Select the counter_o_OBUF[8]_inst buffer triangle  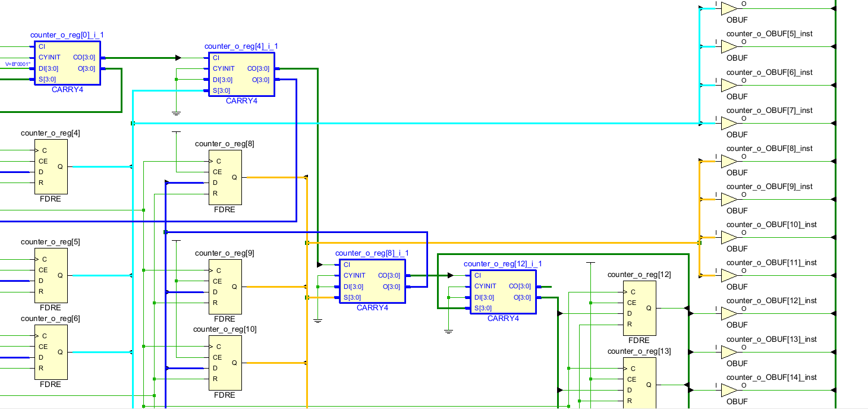click(x=728, y=161)
